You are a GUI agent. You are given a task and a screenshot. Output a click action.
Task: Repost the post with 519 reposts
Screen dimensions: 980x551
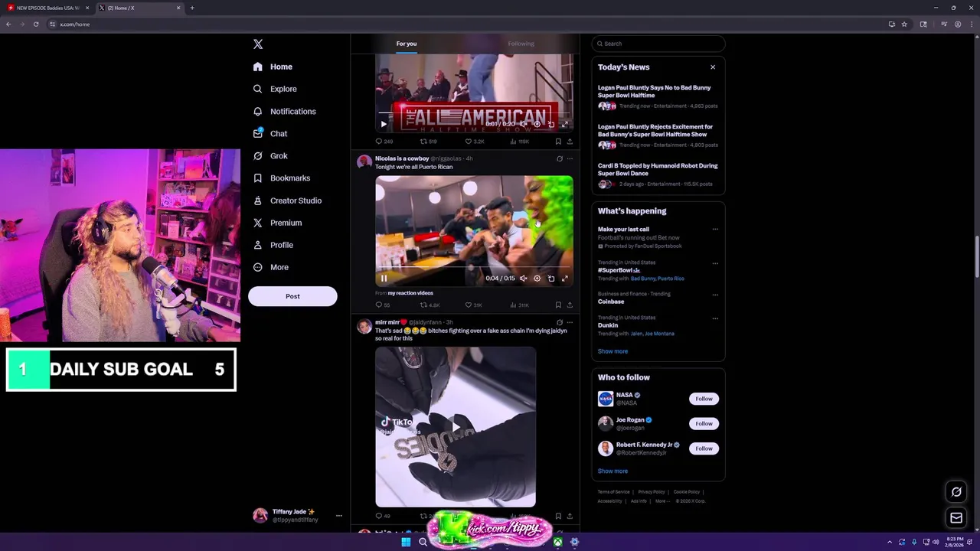pyautogui.click(x=428, y=142)
